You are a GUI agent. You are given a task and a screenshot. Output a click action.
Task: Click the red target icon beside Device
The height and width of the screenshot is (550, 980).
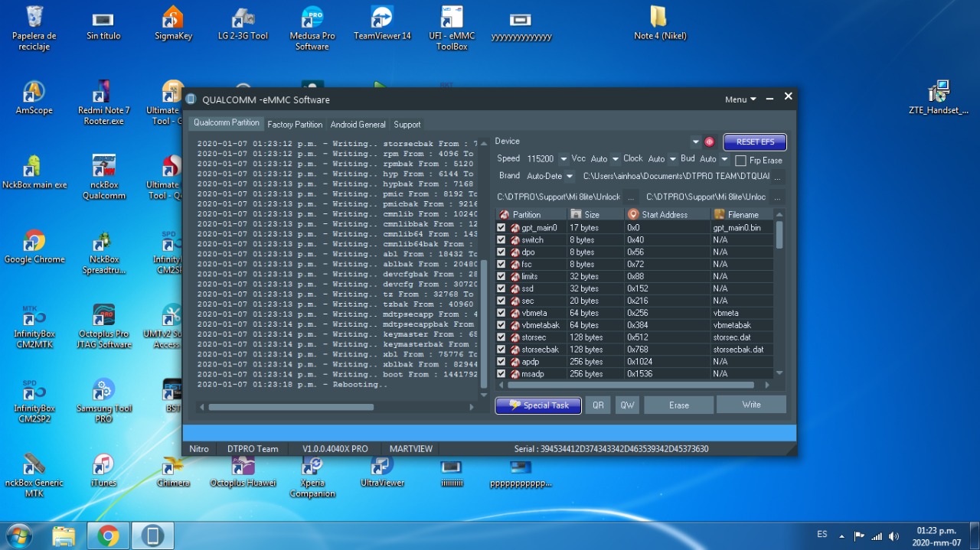point(709,142)
